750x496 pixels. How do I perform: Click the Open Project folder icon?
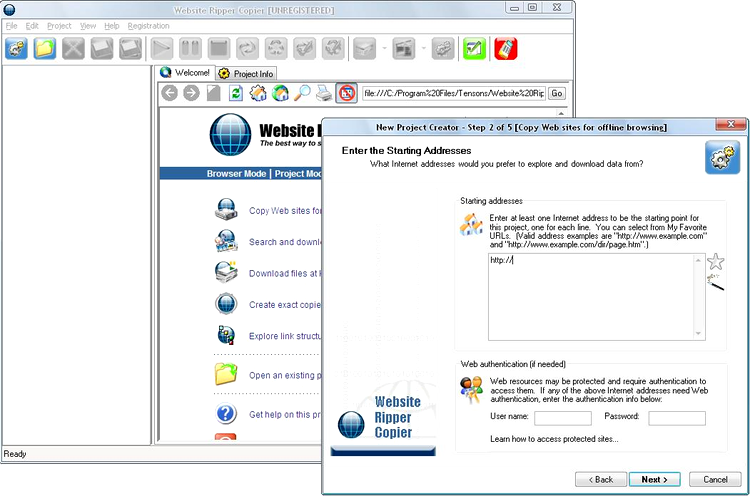[45, 48]
